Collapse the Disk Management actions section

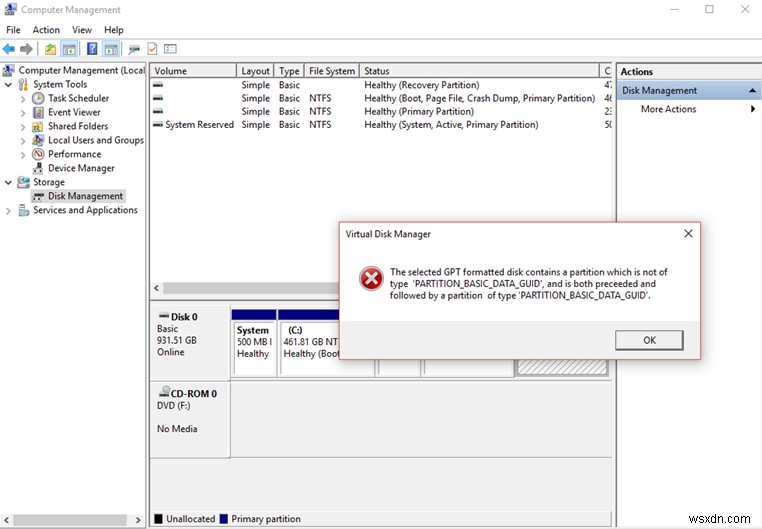click(752, 90)
